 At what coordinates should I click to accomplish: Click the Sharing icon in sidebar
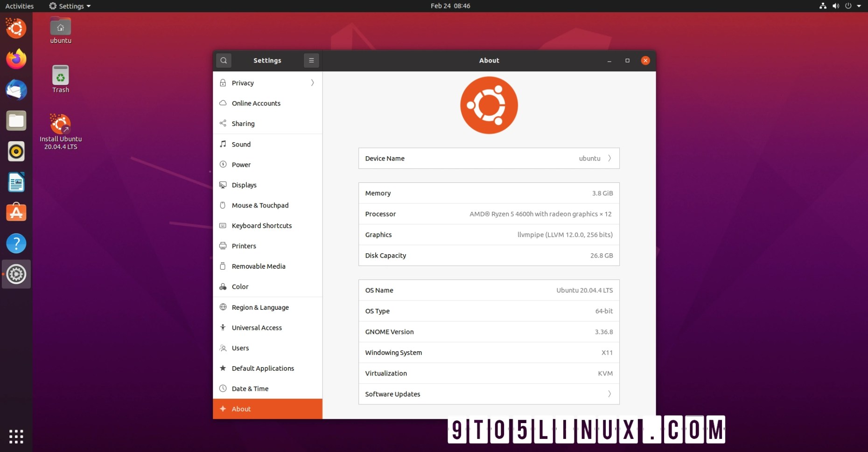223,123
